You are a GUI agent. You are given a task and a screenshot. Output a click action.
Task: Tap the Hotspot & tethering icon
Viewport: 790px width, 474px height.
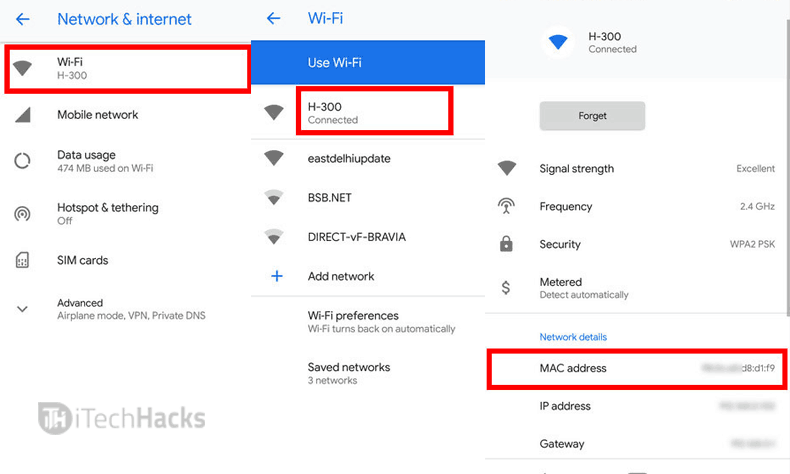[x=22, y=214]
